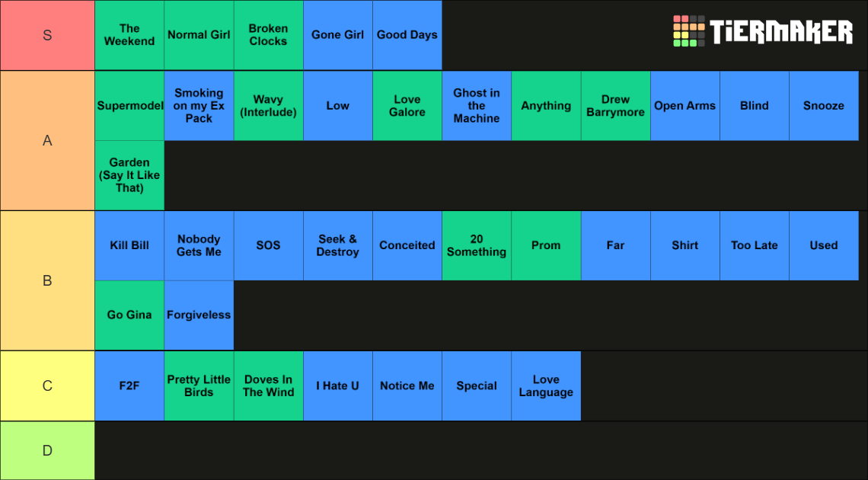The width and height of the screenshot is (868, 480).
Task: Click the Drew Barrymore tile
Action: point(615,106)
